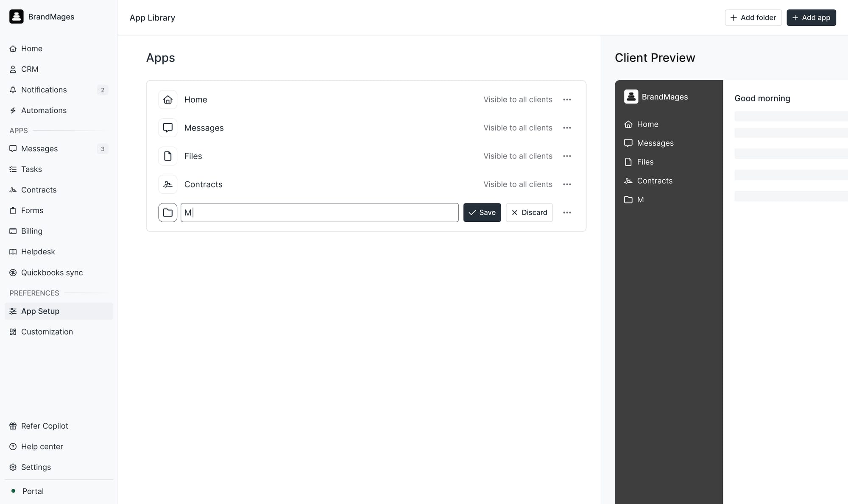
Task: Click the Home house icon in the Apps list
Action: 167,100
